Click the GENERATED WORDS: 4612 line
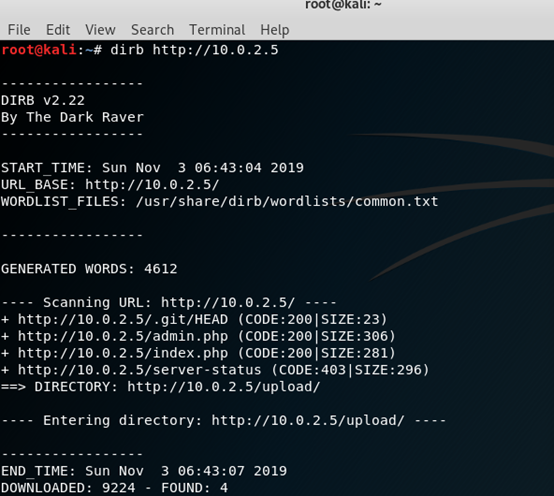 tap(89, 269)
